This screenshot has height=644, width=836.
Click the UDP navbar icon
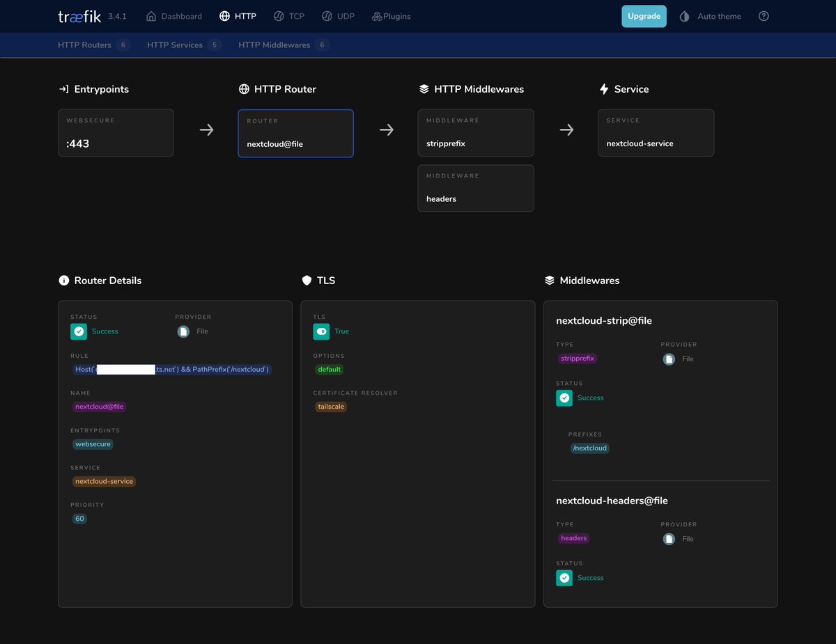pyautogui.click(x=327, y=16)
